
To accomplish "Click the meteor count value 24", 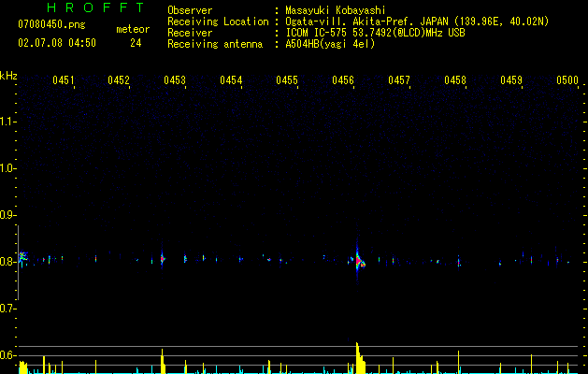I will pos(136,43).
